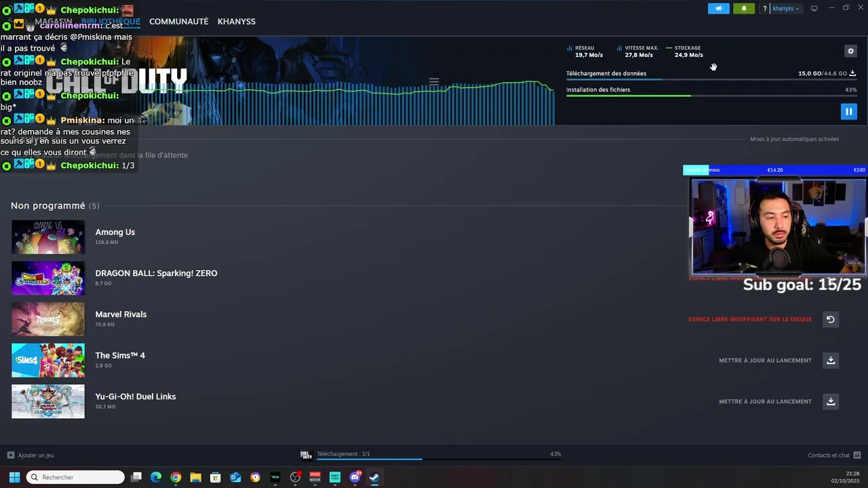The image size is (868, 488).
Task: Click The Sims™ 4 title text
Action: [x=120, y=356]
